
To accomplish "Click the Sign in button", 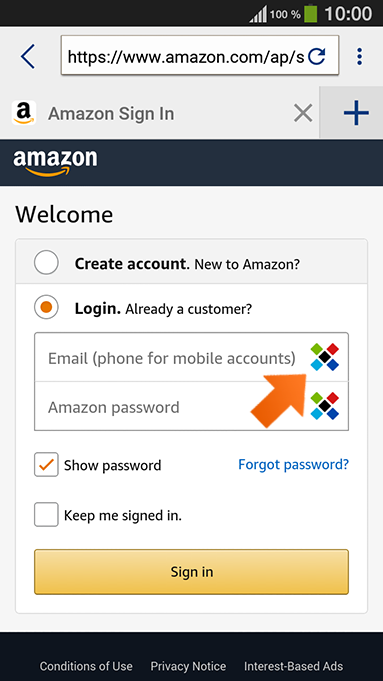I will [192, 572].
